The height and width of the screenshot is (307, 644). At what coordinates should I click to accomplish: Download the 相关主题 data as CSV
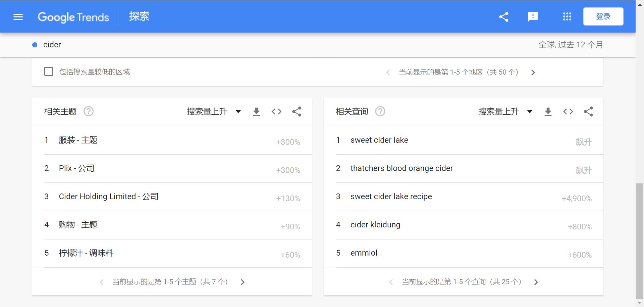click(x=256, y=112)
